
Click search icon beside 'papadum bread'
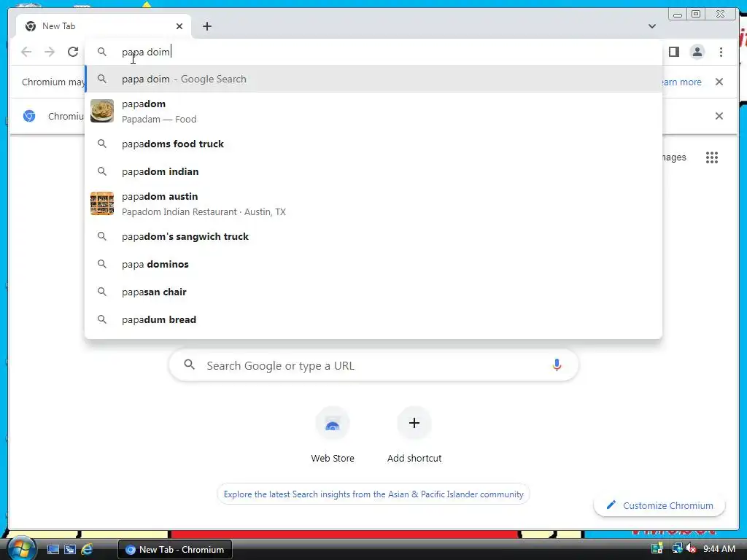click(102, 319)
